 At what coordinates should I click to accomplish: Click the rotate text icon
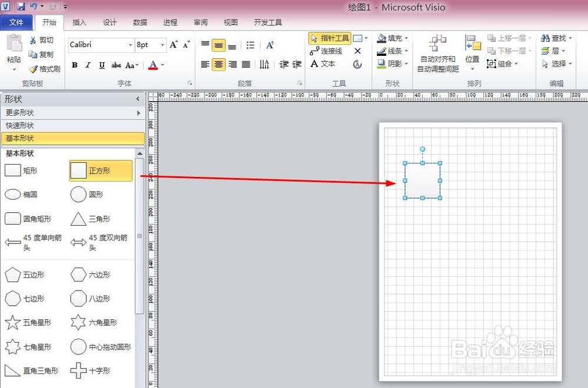pyautogui.click(x=270, y=45)
